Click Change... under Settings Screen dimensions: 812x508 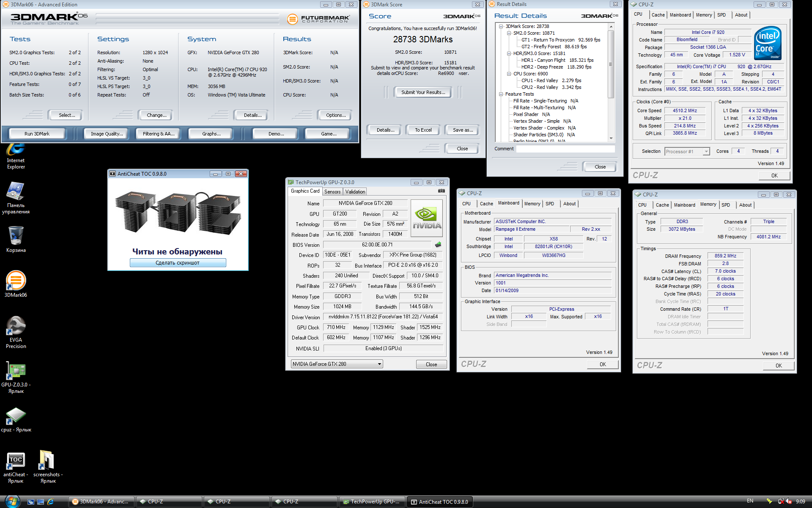tap(156, 115)
